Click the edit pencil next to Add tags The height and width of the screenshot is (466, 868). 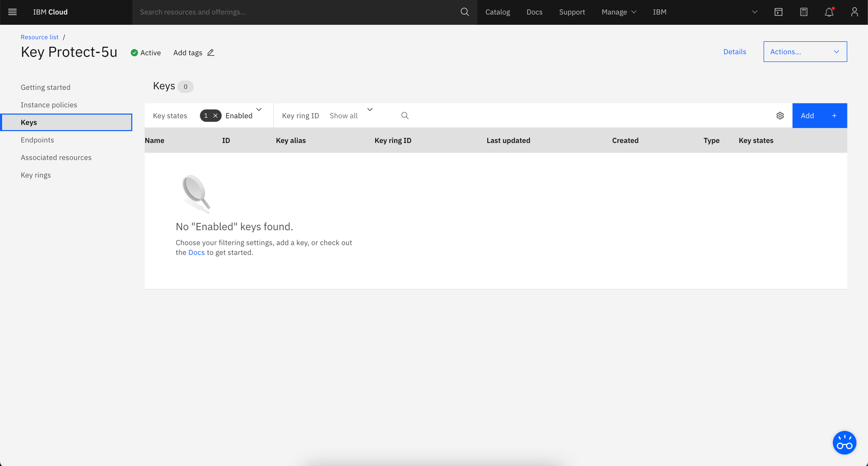[211, 52]
